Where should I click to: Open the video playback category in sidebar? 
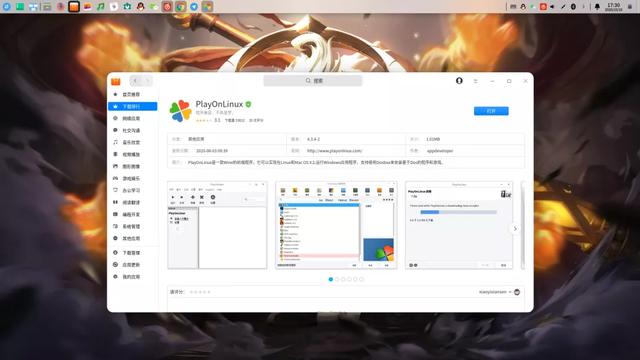pos(132,154)
